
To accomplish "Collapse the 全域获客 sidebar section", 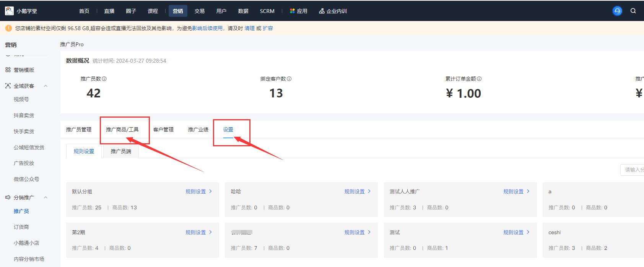I will (46, 86).
